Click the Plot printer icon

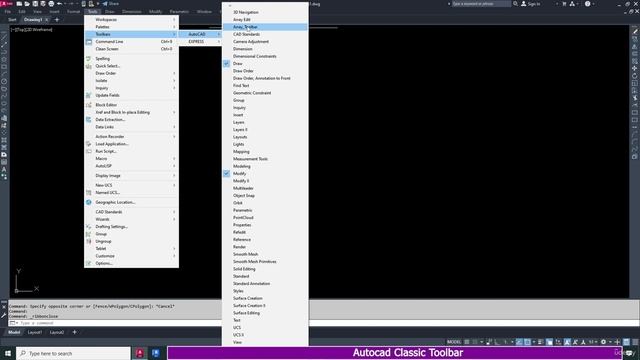pyautogui.click(x=51, y=4)
